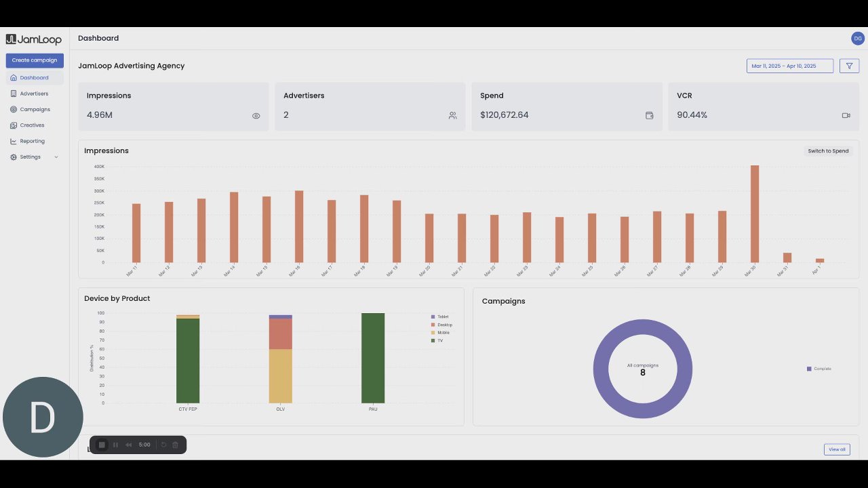Image resolution: width=868 pixels, height=488 pixels.
Task: Click the Switch to Spend button
Action: [x=828, y=151]
